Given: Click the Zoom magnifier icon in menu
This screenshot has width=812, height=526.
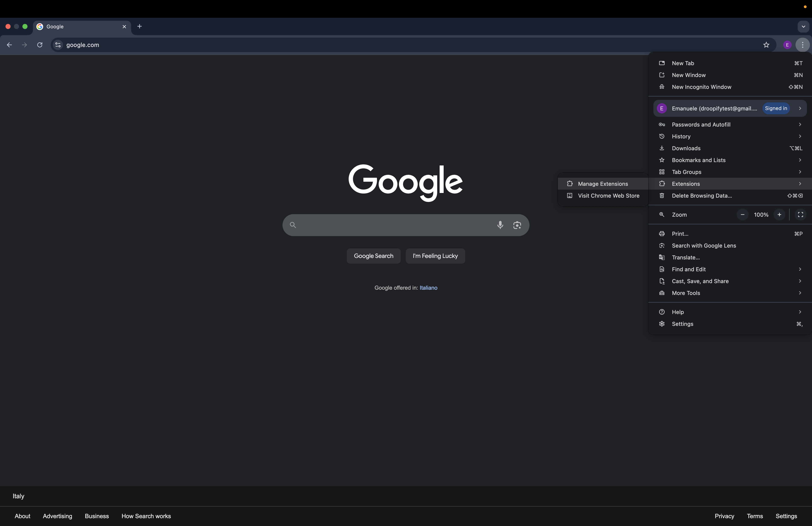Looking at the screenshot, I should point(661,215).
